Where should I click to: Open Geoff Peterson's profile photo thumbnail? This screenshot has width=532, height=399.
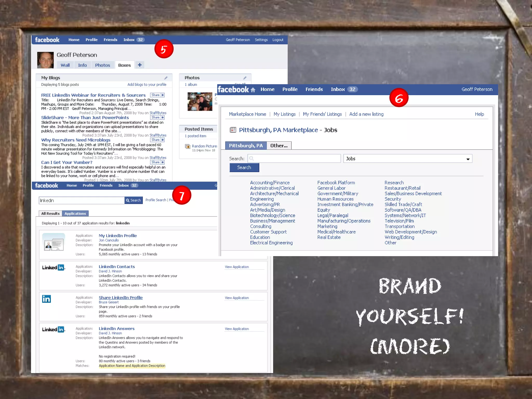tap(45, 60)
